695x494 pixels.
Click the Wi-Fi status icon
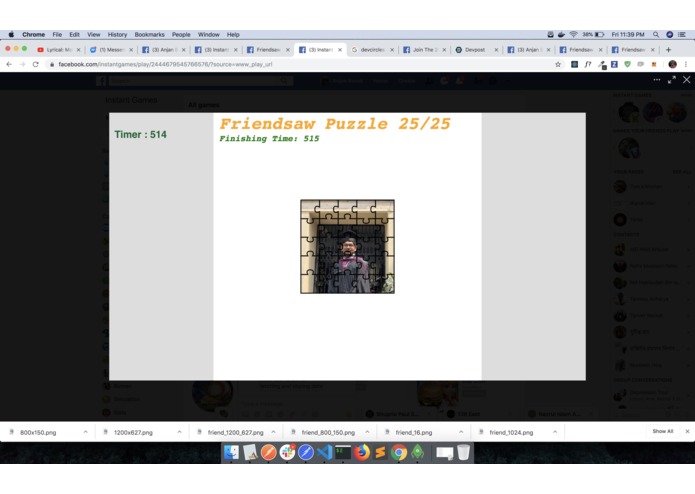pyautogui.click(x=574, y=35)
